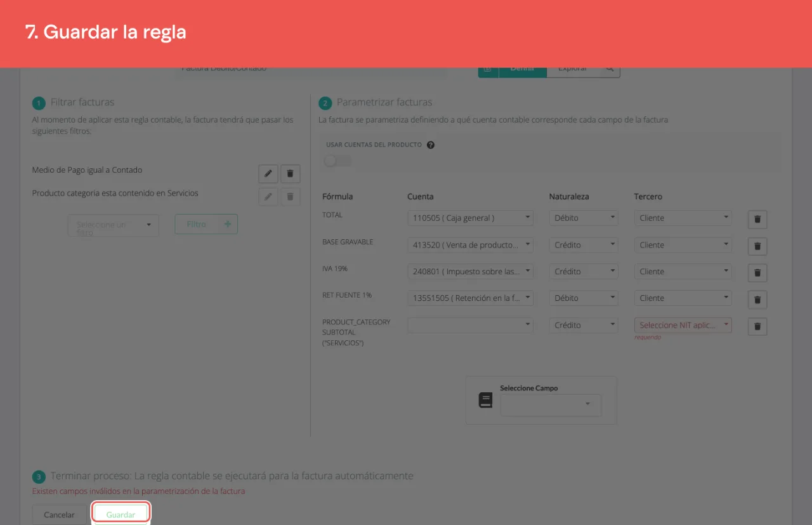Open the Tercero dropdown for IVA 19%
Screen dimensions: 812x525
click(683, 271)
